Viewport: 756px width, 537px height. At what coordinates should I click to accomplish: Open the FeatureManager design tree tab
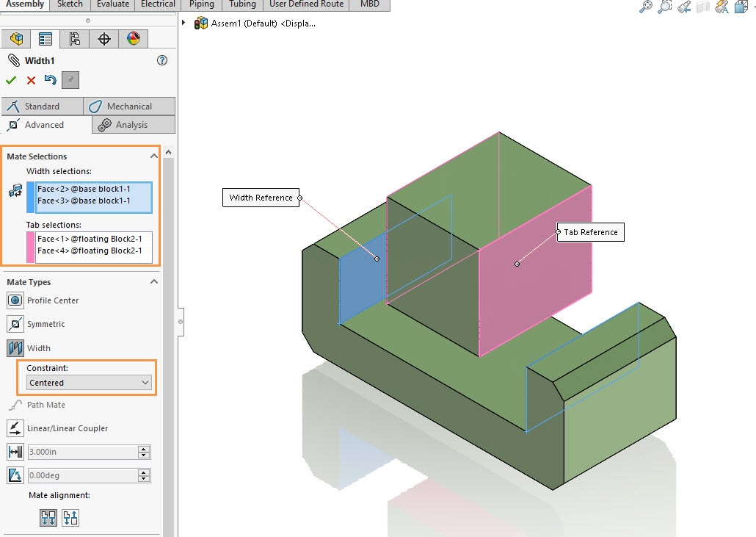click(x=16, y=39)
